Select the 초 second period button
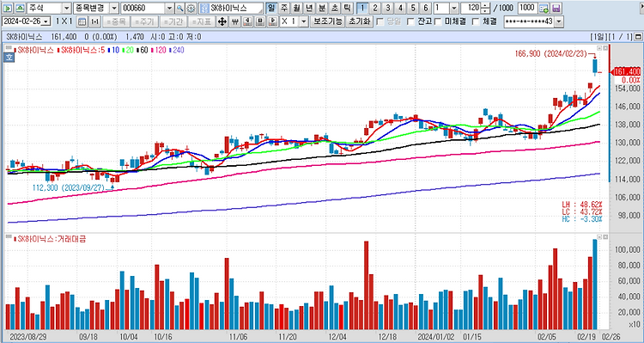 tap(335, 8)
